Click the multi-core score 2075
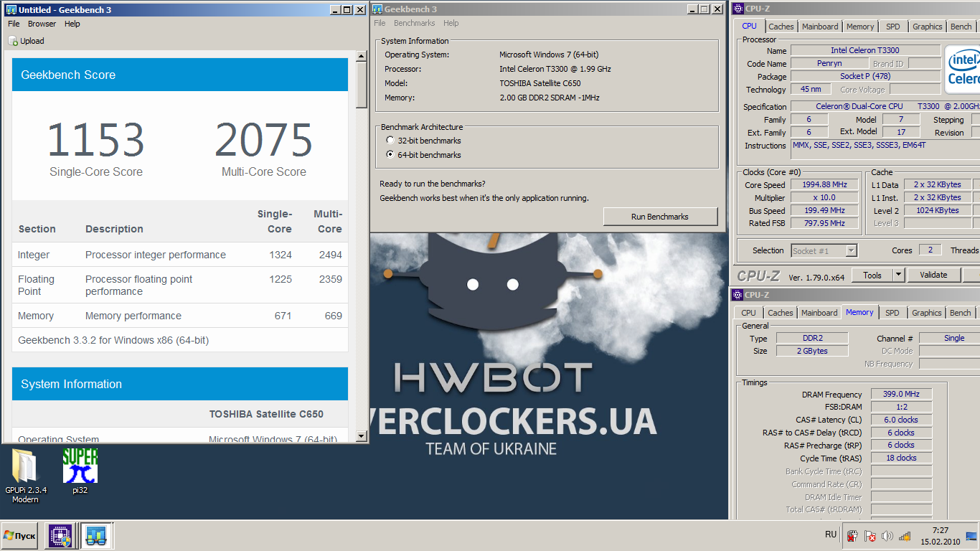 (x=263, y=140)
